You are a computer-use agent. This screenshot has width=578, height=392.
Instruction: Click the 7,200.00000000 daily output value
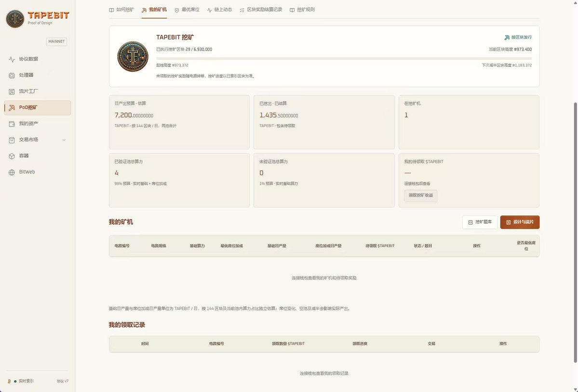point(134,115)
